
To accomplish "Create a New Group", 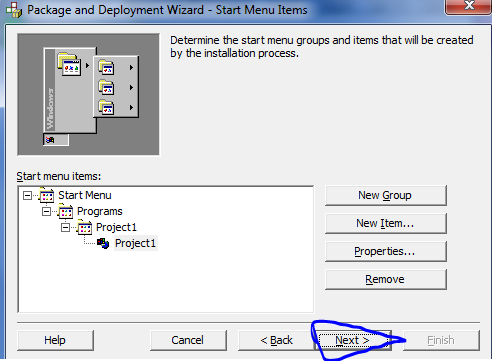I will [386, 195].
